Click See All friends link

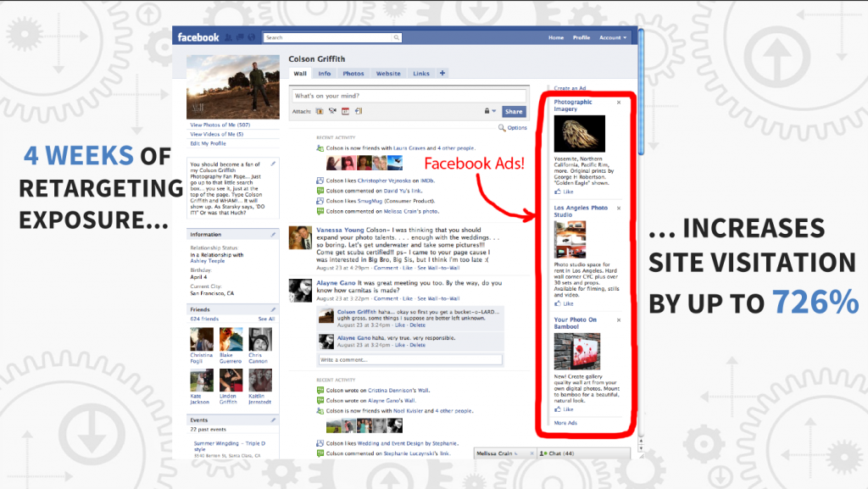[x=266, y=320]
